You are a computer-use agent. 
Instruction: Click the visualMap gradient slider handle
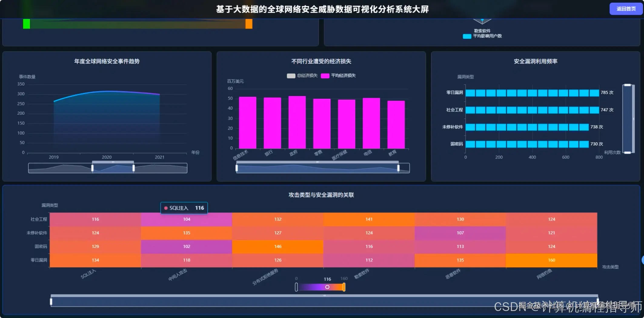pos(327,287)
